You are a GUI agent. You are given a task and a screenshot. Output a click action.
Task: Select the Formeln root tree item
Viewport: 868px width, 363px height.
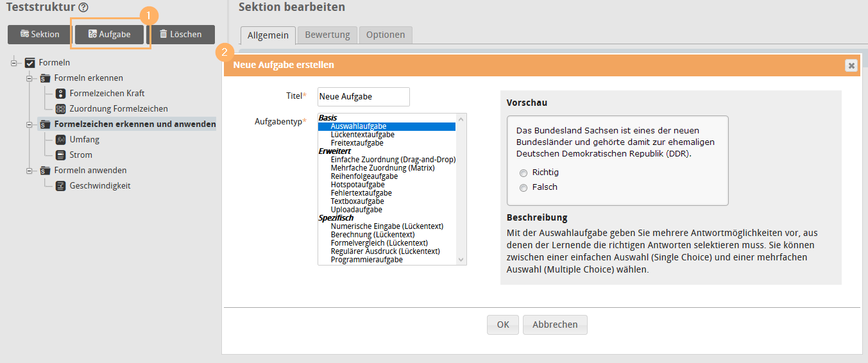click(55, 63)
